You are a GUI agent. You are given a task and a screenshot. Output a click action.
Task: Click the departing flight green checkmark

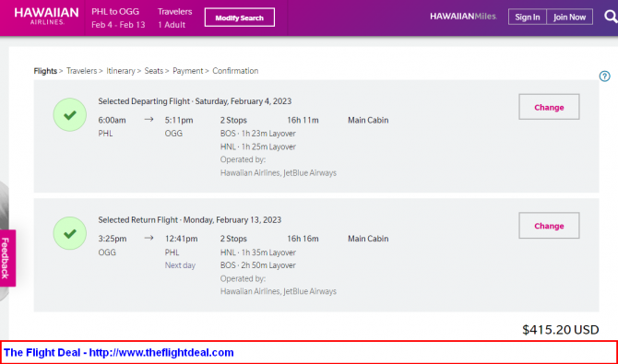70,114
